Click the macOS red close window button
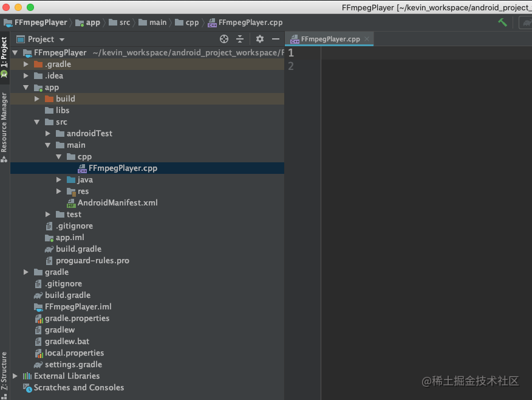 5,7
